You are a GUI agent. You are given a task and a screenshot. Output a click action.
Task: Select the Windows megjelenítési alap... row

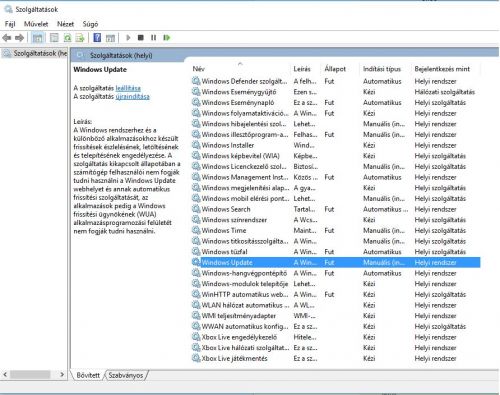point(336,188)
